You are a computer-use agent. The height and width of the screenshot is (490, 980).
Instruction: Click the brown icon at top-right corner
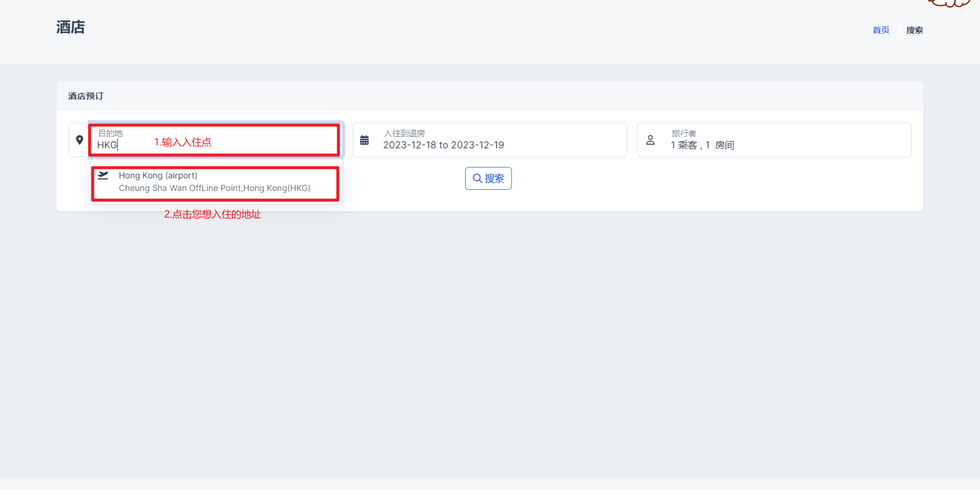(x=949, y=3)
